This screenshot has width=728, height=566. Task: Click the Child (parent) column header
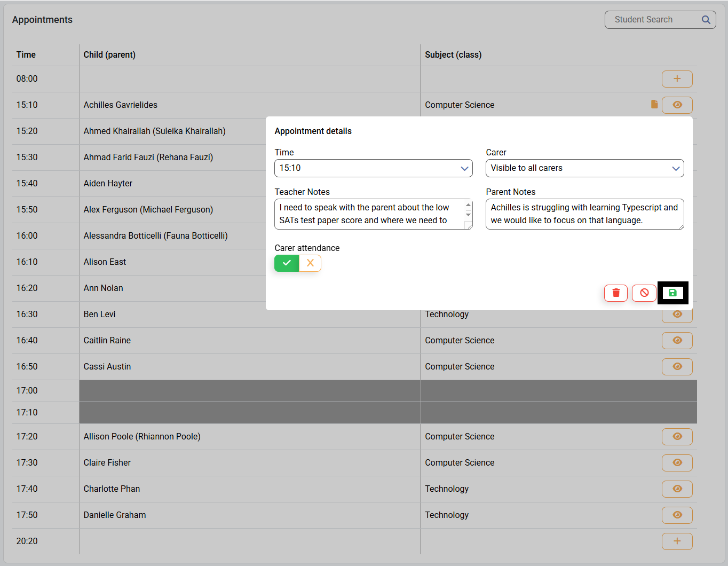click(109, 54)
